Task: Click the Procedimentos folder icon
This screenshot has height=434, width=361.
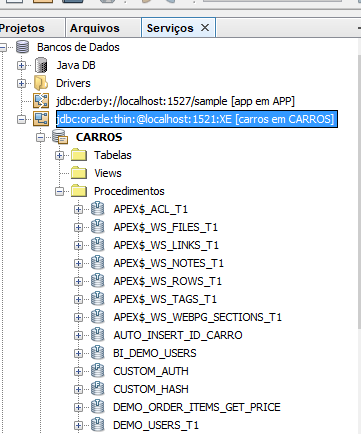Action: click(79, 191)
